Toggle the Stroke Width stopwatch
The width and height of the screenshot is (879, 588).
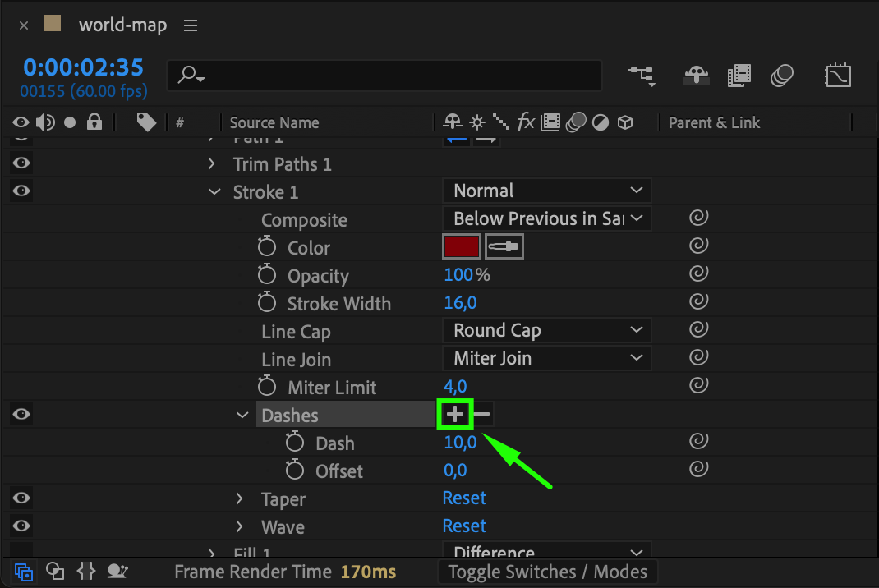[x=267, y=303]
